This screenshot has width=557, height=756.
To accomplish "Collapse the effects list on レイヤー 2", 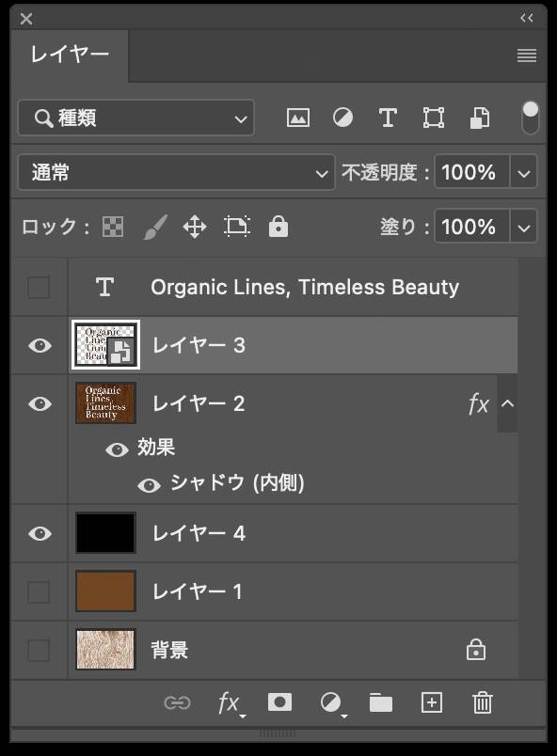I will tap(507, 403).
